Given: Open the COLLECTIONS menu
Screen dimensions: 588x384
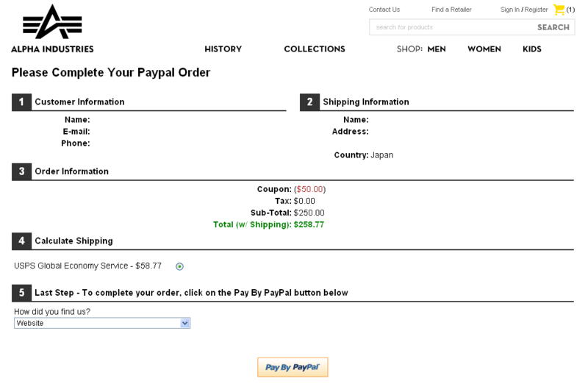Looking at the screenshot, I should (x=315, y=49).
